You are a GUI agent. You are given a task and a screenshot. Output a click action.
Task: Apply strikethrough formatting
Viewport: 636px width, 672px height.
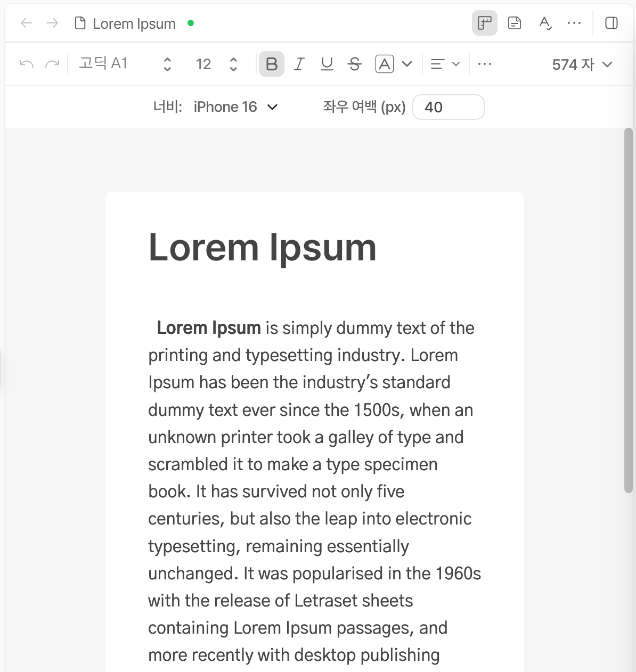[354, 64]
